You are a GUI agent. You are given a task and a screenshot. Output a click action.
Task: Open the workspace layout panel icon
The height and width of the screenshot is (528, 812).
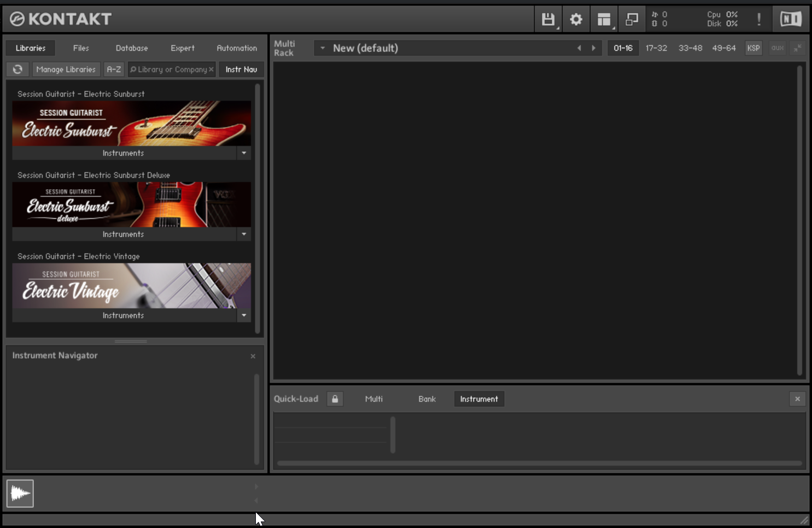(x=604, y=19)
